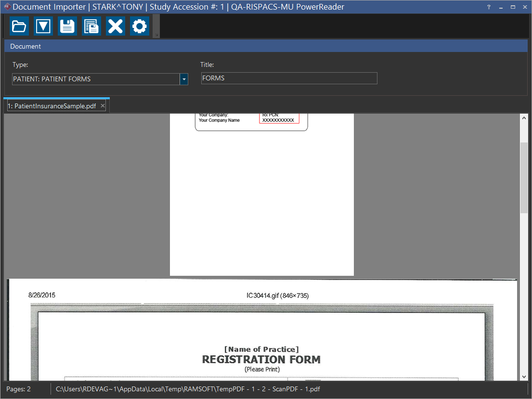The image size is (532, 399).
Task: Click the question mark help icon
Action: (489, 7)
